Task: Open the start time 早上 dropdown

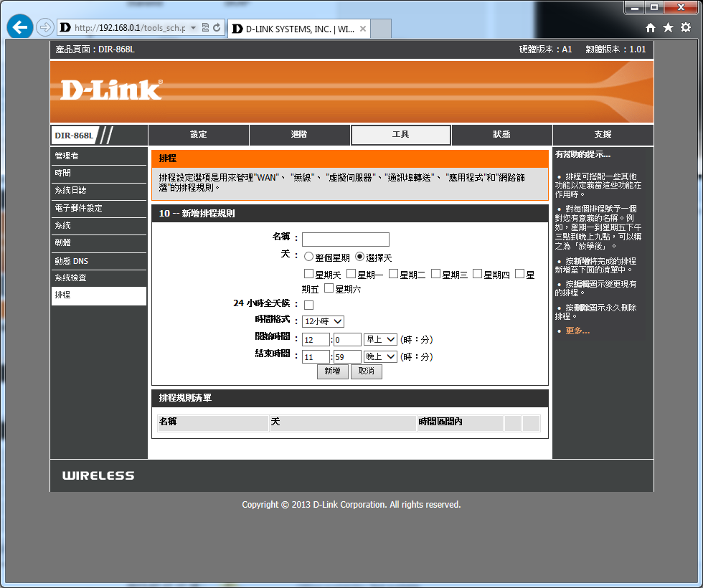Action: [380, 339]
